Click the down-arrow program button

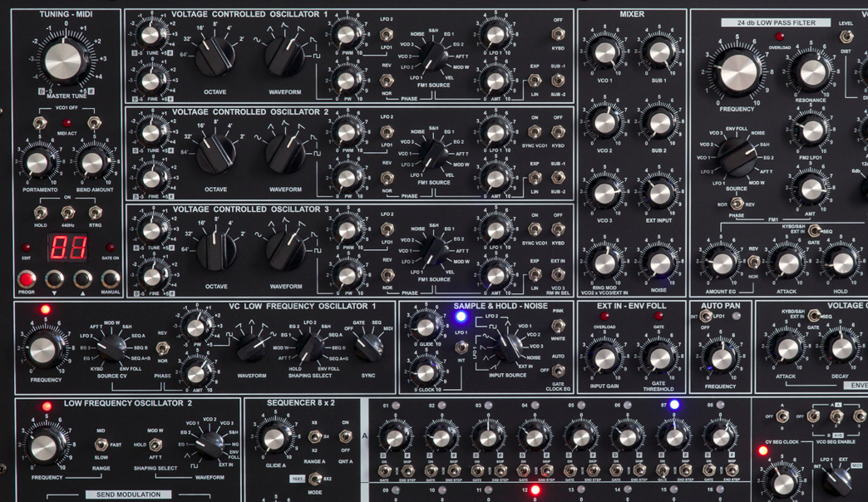(54, 279)
